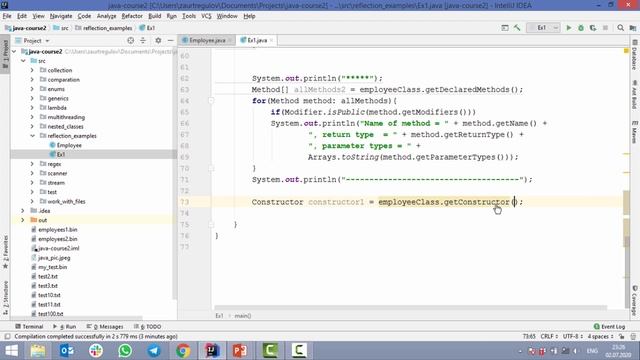Click the editor horizontal scrollbar
640x360 pixels.
point(410,308)
